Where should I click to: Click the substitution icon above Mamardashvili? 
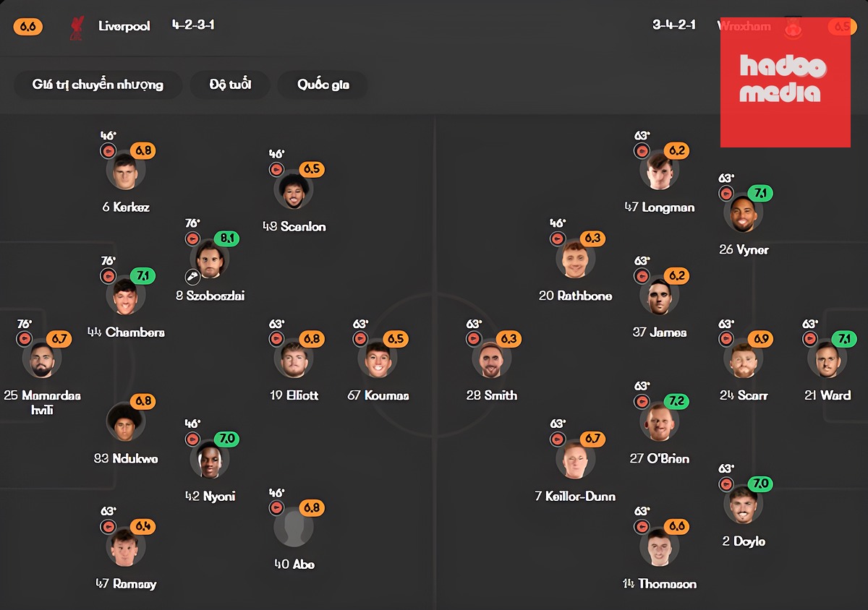click(x=25, y=338)
